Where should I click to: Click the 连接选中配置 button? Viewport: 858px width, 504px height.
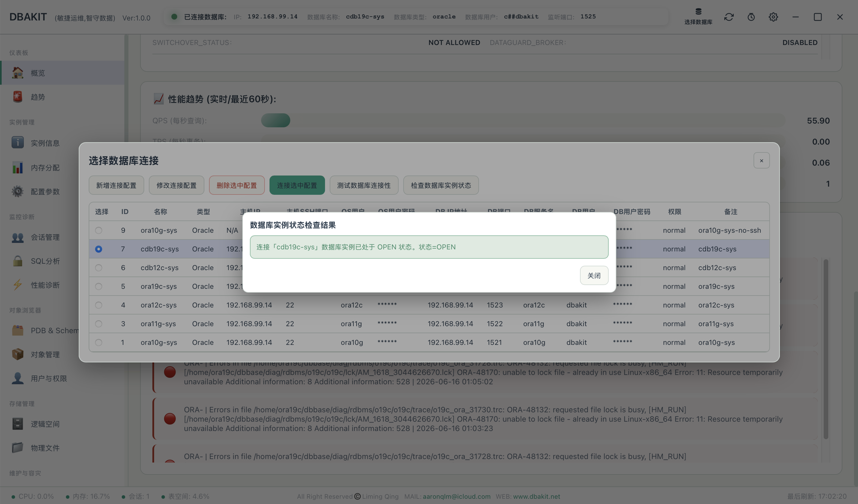tap(297, 185)
